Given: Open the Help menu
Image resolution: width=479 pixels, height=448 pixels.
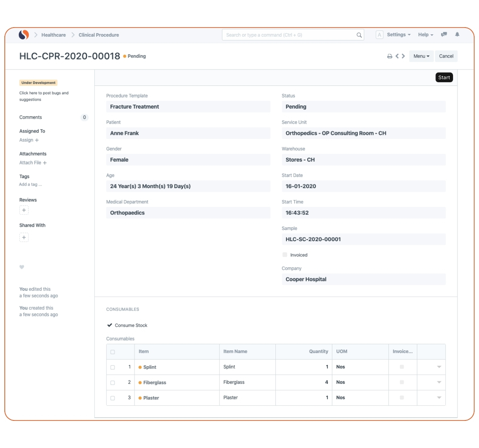Looking at the screenshot, I should [x=426, y=35].
